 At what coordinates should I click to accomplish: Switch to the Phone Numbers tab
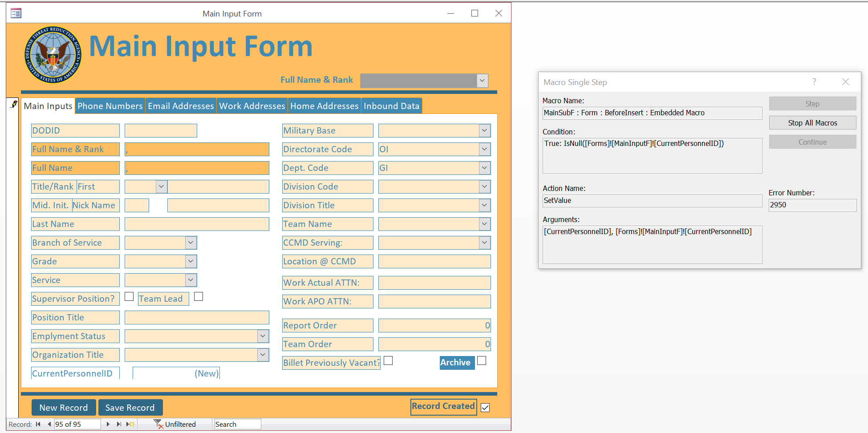pyautogui.click(x=110, y=106)
